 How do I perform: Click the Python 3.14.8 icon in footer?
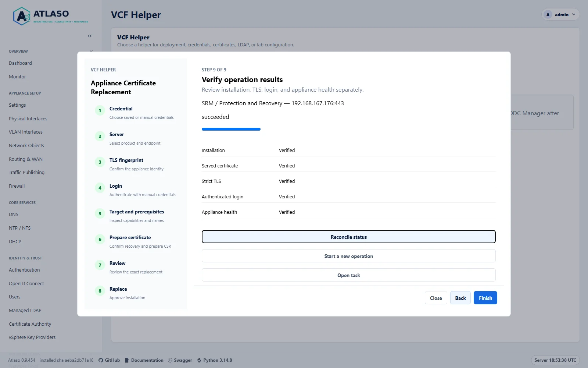pos(199,360)
